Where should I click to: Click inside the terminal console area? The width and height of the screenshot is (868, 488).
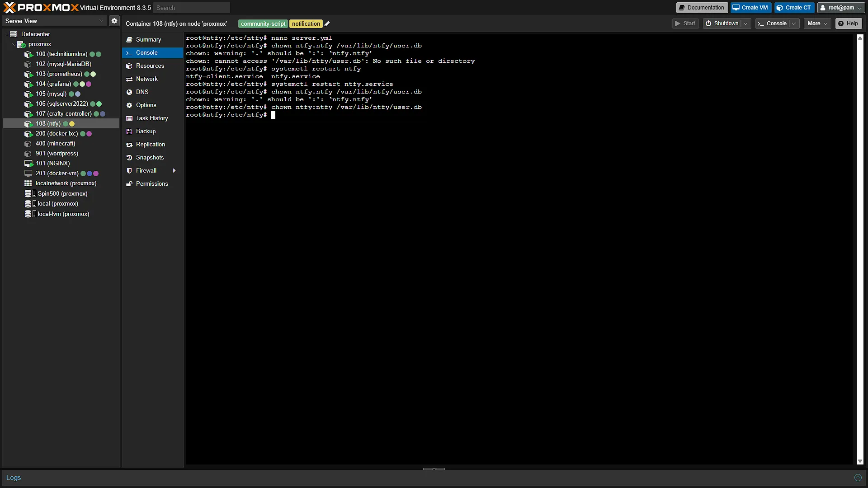pyautogui.click(x=519, y=249)
